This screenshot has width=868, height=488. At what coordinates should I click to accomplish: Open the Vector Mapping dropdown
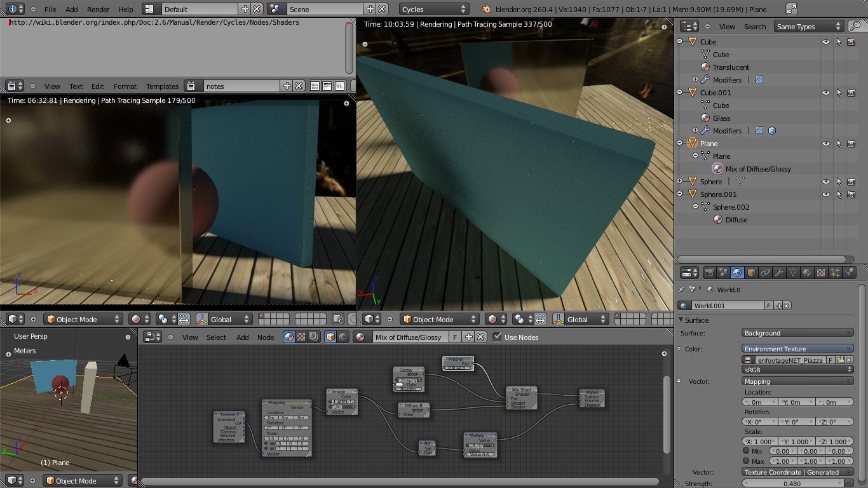(797, 381)
